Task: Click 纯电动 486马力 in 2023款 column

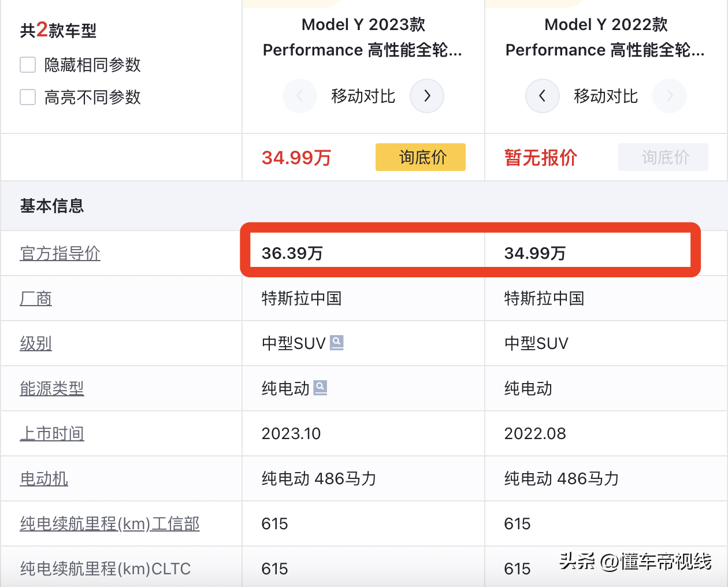Action: coord(319,478)
